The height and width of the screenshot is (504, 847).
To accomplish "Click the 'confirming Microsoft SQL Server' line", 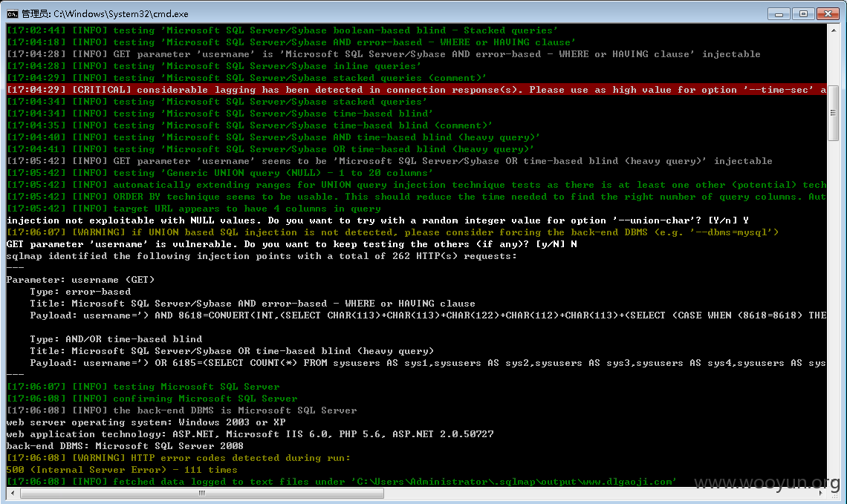I will coord(152,399).
